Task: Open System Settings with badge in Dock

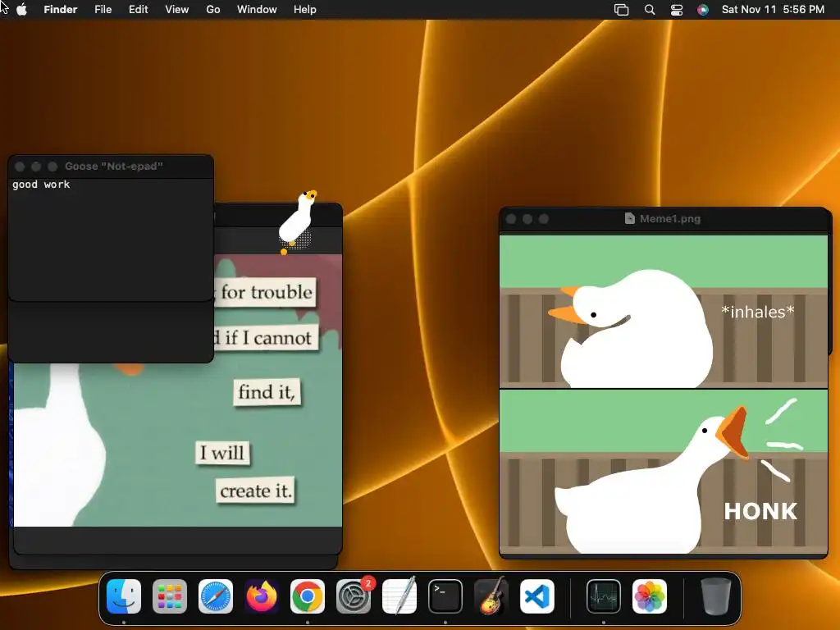Action: 354,596
